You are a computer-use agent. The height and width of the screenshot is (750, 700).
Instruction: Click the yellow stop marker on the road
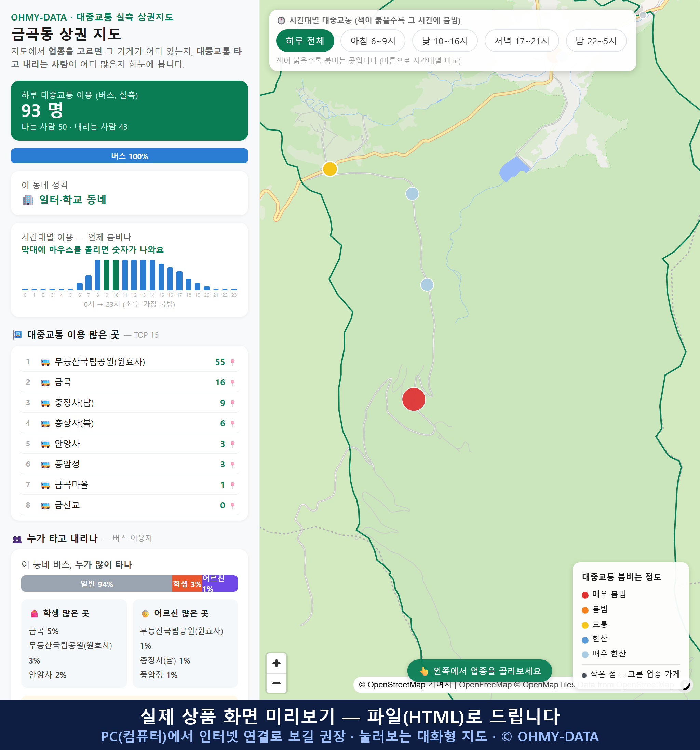click(330, 169)
